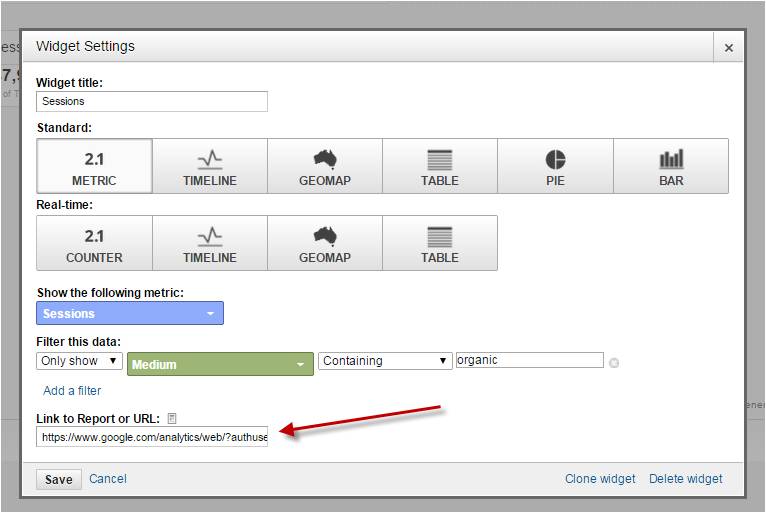
Task: Click the Cancel link
Action: tap(108, 479)
